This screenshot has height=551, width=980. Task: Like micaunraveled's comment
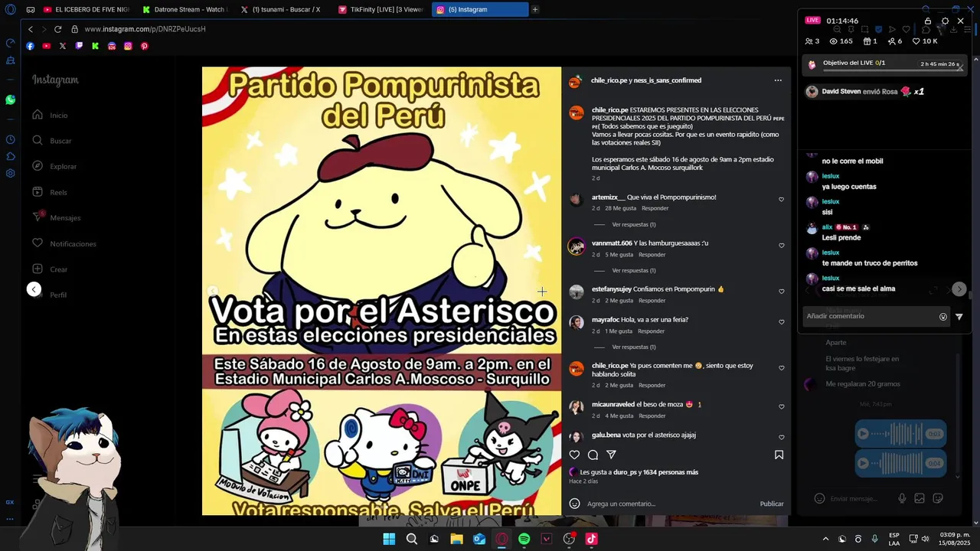tap(781, 406)
